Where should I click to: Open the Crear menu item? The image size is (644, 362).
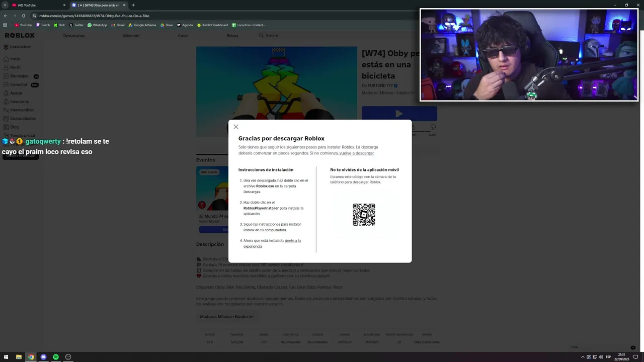tap(183, 36)
